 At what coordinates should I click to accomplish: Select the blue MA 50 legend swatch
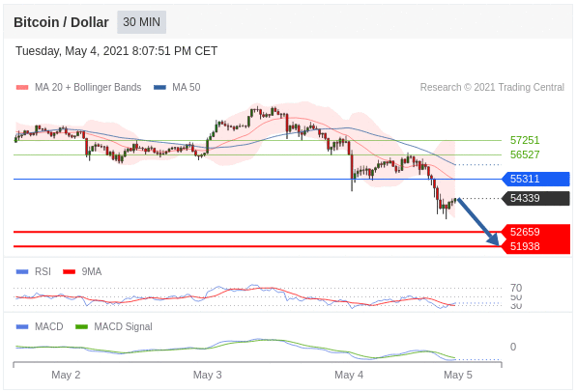pos(159,88)
